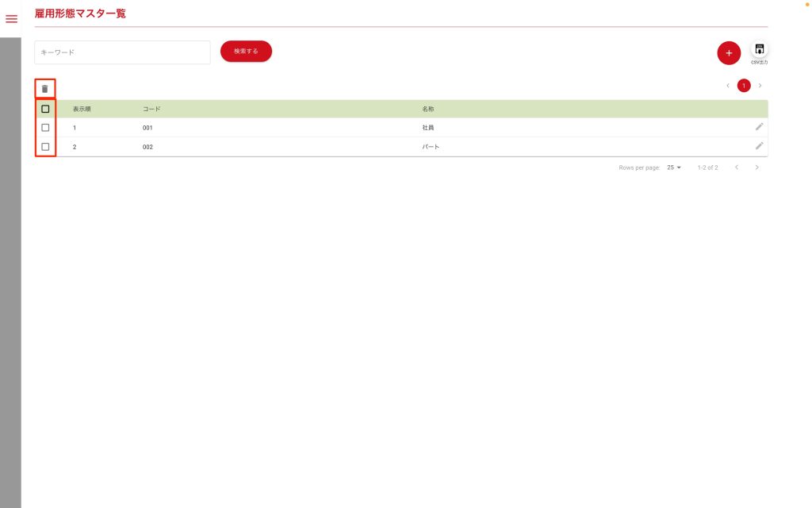Toggle the select-all checkbox in table header
812x508 pixels.
[x=45, y=109]
